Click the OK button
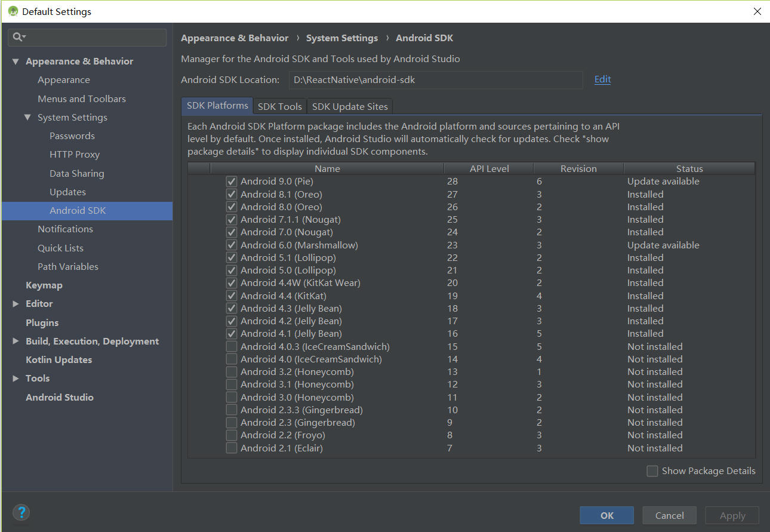The width and height of the screenshot is (770, 532). (x=607, y=515)
